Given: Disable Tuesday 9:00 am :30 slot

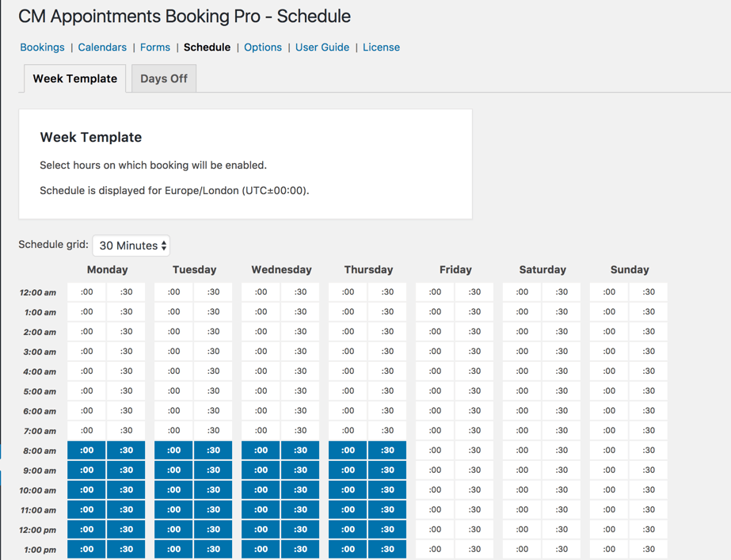Looking at the screenshot, I should [x=213, y=470].
